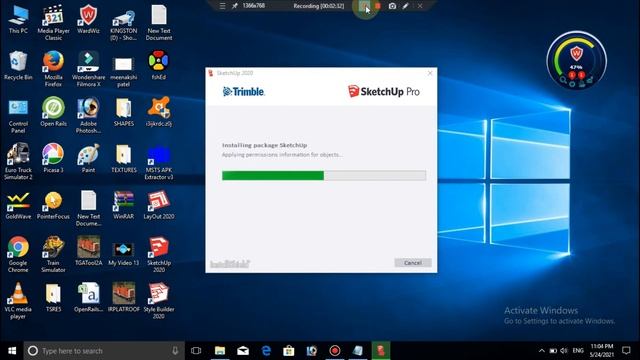Select the VLC media player shortcut
640x360 pixels.
click(18, 301)
